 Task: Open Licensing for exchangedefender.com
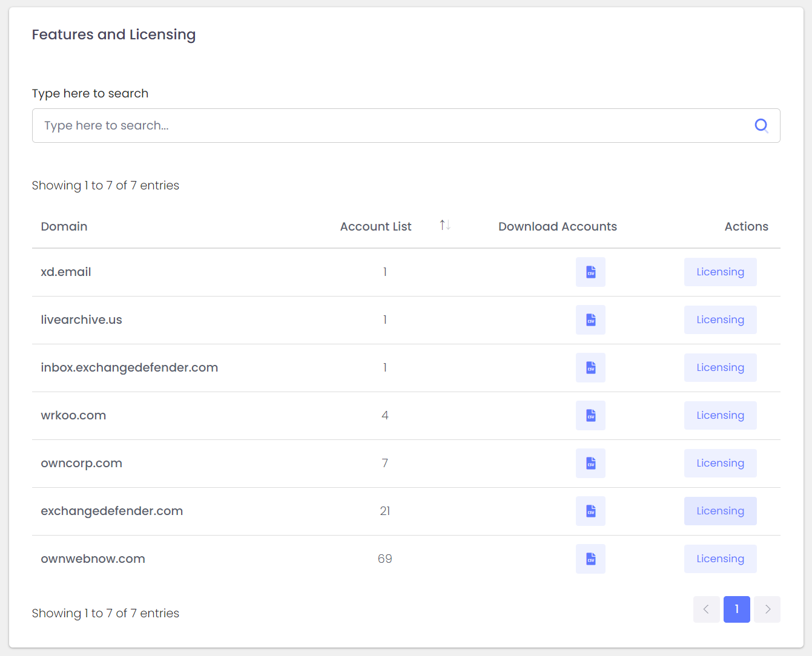[x=720, y=511]
